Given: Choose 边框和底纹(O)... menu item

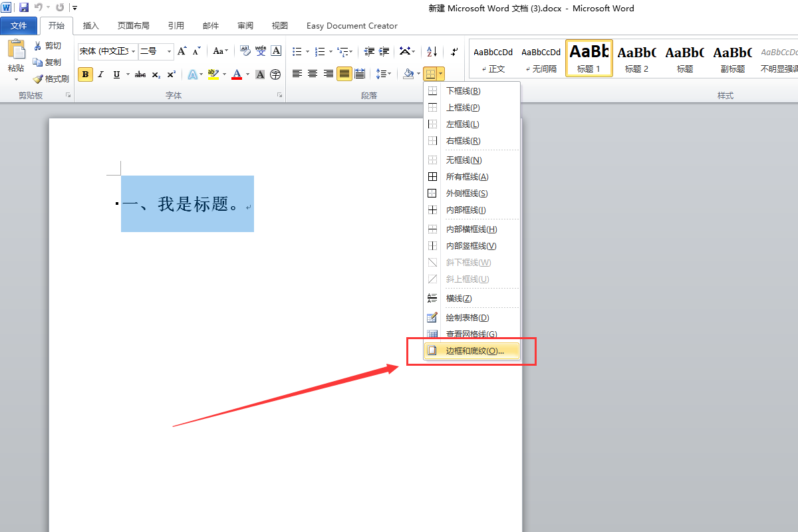Looking at the screenshot, I should 472,350.
